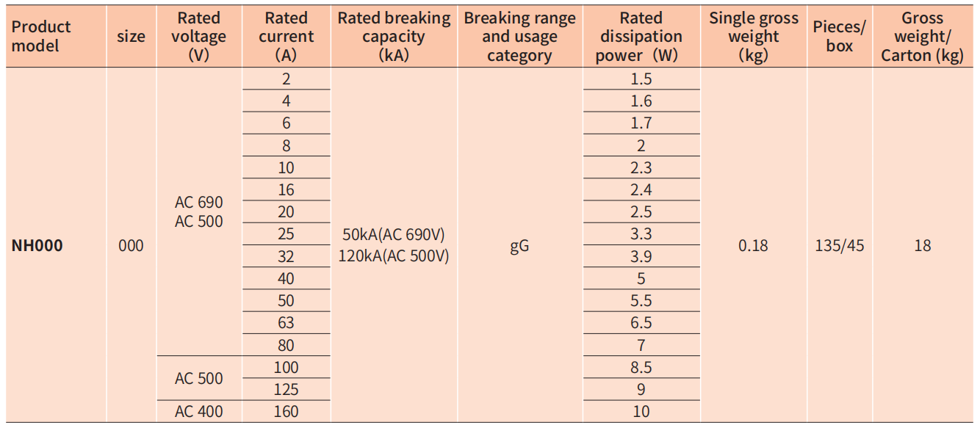Select the Gross weight/Carton (kg) header
The height and width of the screenshot is (428, 980).
pyautogui.click(x=922, y=37)
